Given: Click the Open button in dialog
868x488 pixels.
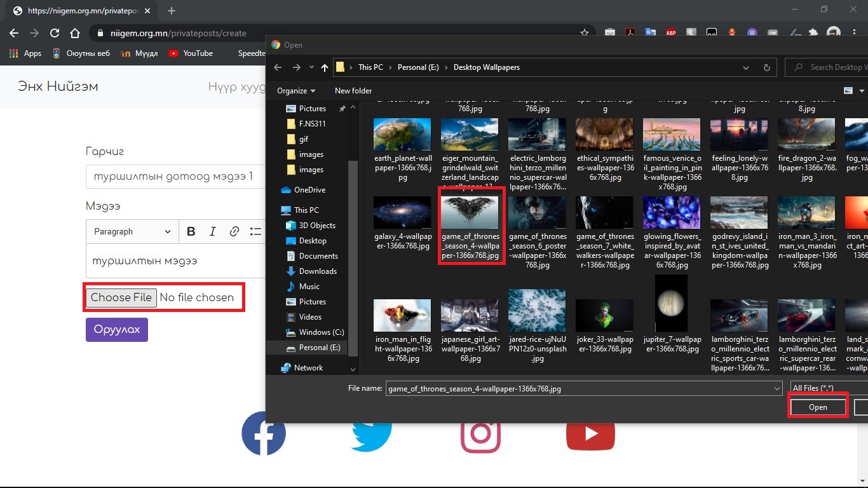Looking at the screenshot, I should click(818, 407).
